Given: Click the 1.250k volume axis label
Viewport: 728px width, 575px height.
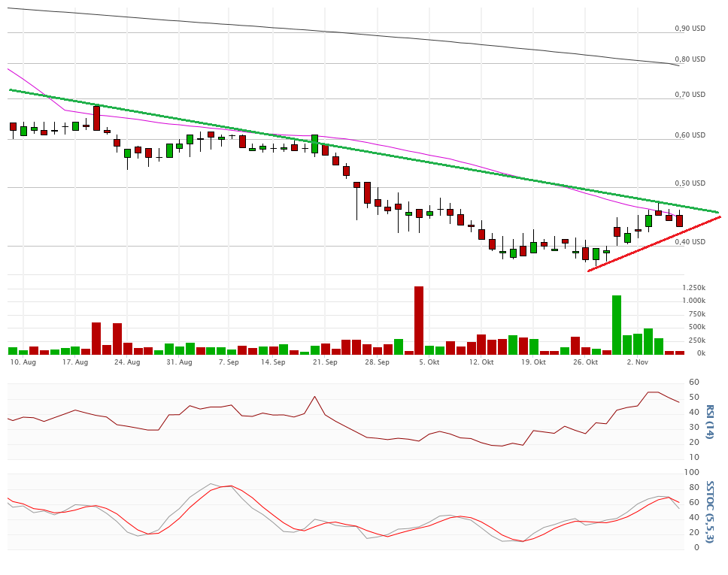Looking at the screenshot, I should point(693,288).
